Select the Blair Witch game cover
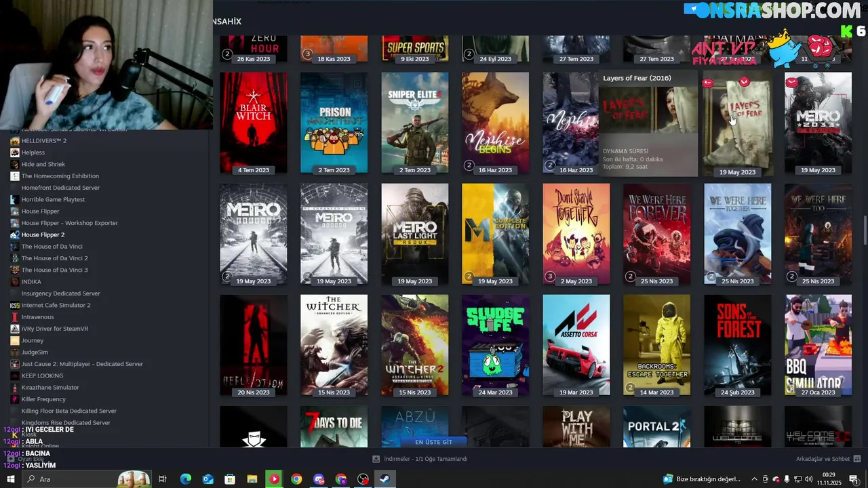 [x=254, y=123]
